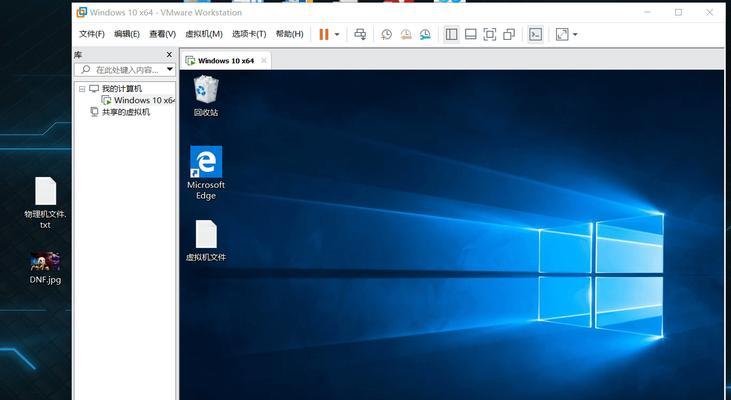Click the VMware Workstation title bar icon
Viewport: 731px width, 400px height.
(82, 12)
